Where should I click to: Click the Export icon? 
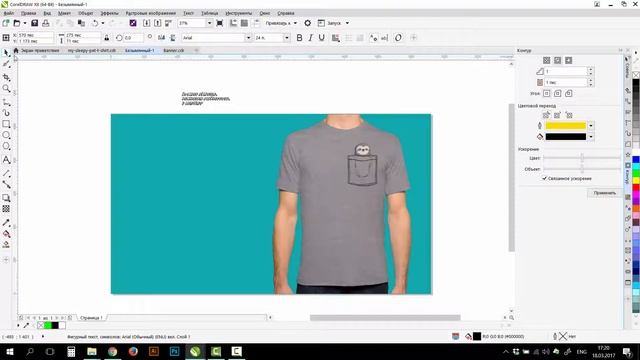[x=158, y=23]
